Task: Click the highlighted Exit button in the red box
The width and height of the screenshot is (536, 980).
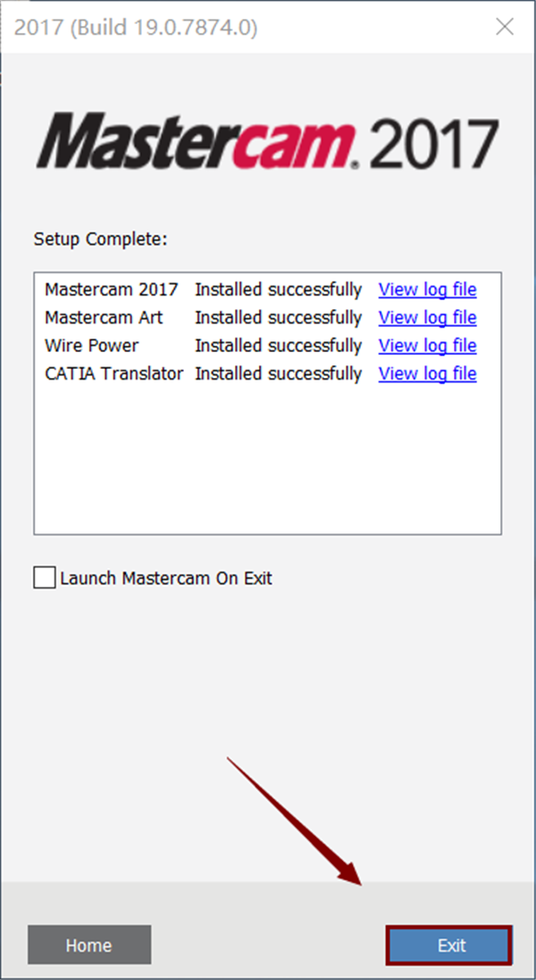Action: 449,944
